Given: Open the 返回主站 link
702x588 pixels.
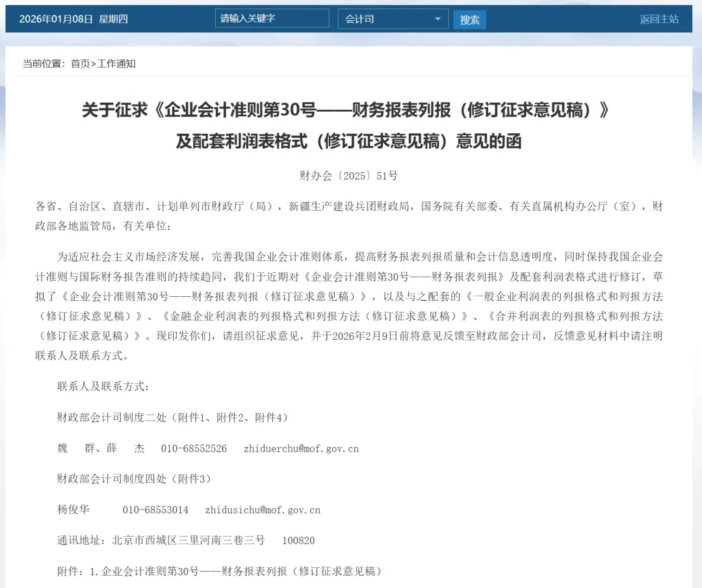Looking at the screenshot, I should (x=659, y=19).
